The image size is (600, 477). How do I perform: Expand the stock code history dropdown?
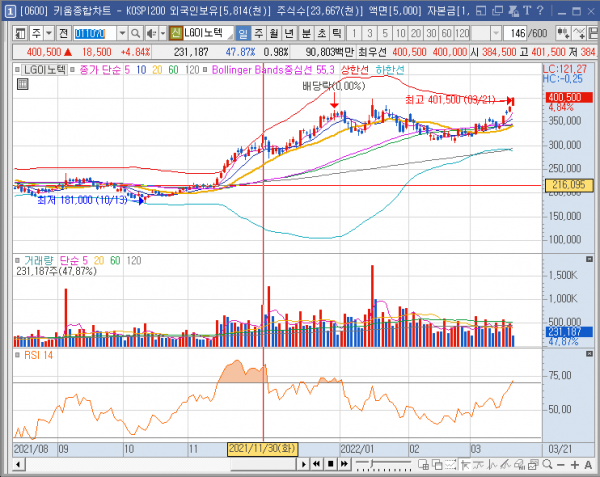(122, 34)
